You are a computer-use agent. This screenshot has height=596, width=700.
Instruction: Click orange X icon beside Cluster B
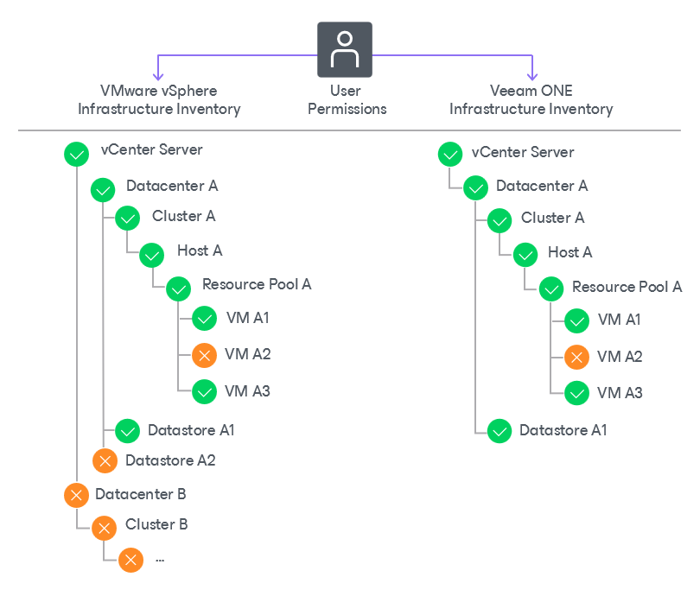point(104,528)
